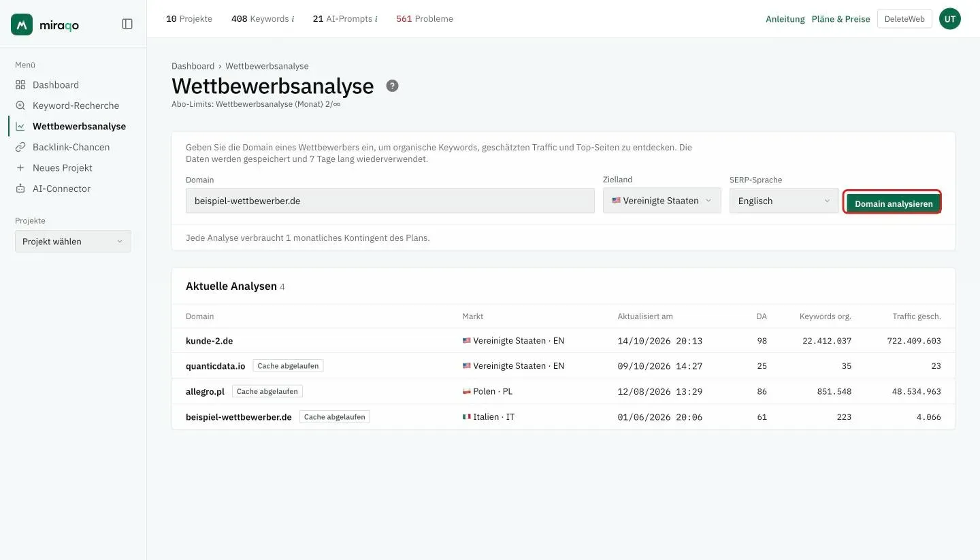Click the Cache abgelaufen badge beside quanticdata.io

(288, 366)
